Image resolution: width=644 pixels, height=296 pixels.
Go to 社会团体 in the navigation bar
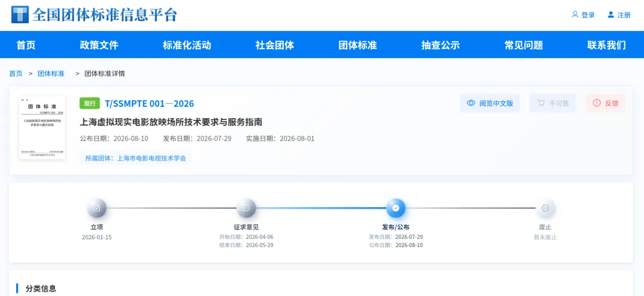tap(275, 45)
